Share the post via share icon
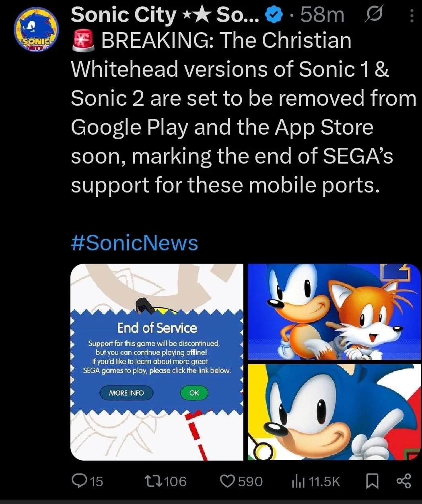This screenshot has width=422, height=504. tap(404, 481)
